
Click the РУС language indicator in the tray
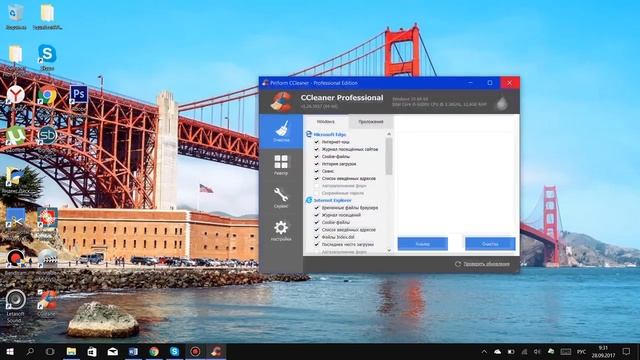point(581,351)
